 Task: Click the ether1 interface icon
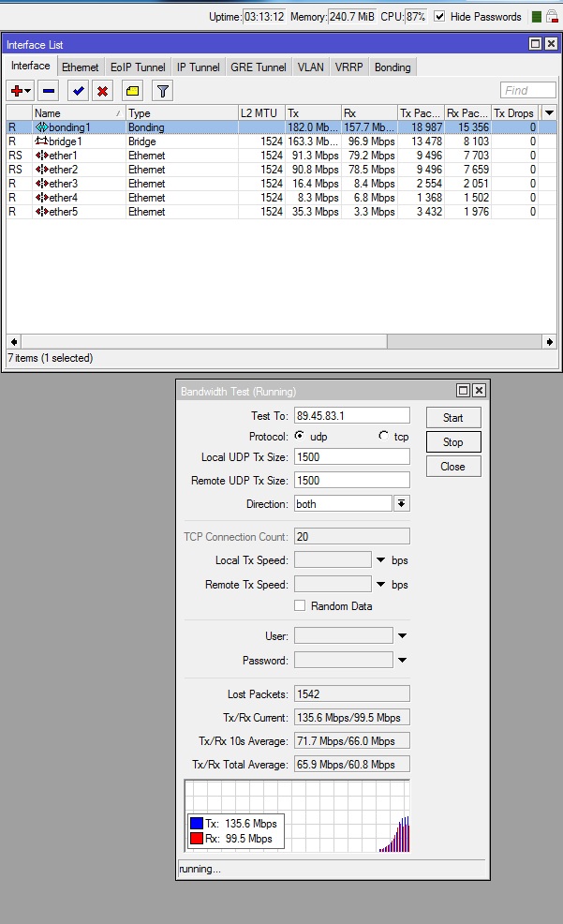[x=41, y=156]
